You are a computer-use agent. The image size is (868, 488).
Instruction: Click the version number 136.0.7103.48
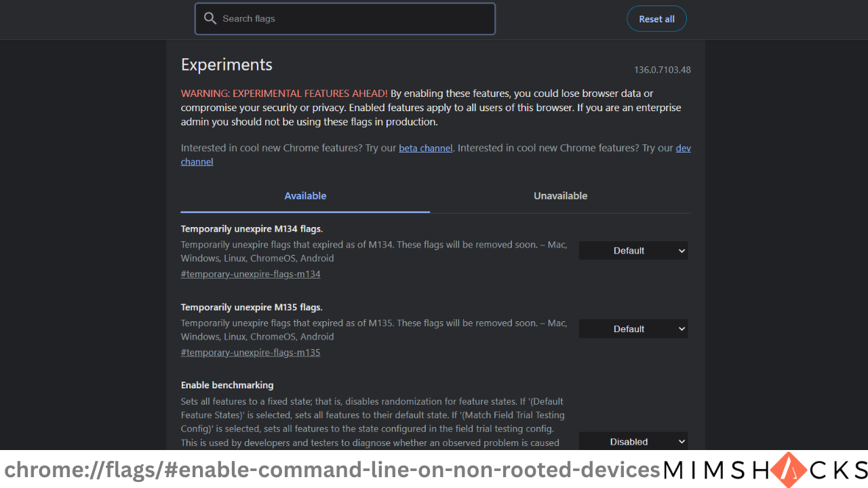pyautogui.click(x=663, y=70)
